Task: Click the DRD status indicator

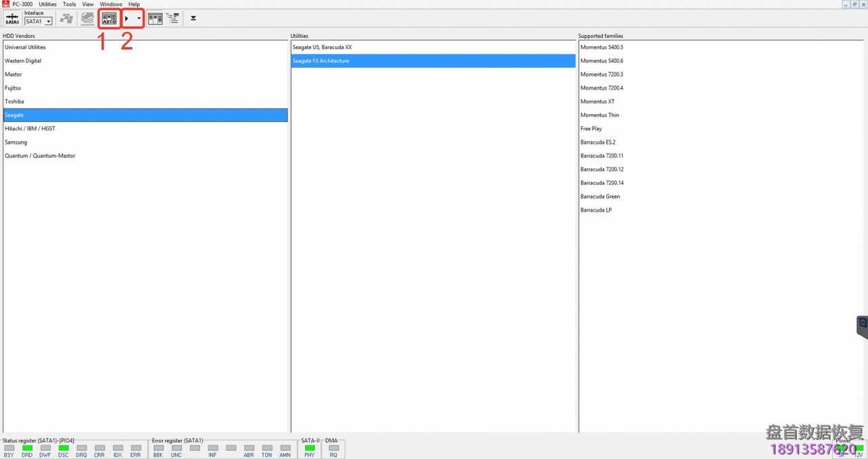Action: [27, 448]
